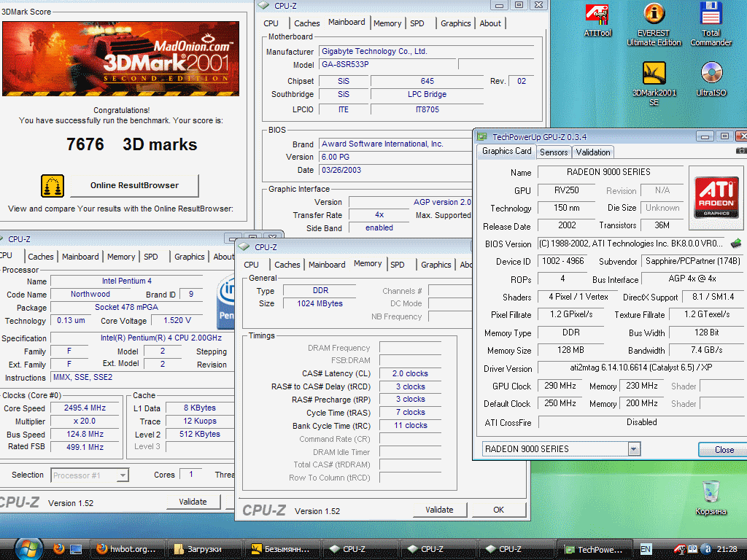Launch 3DMark2001 SE desktop icon
Image resolution: width=747 pixels, height=560 pixels.
(654, 84)
